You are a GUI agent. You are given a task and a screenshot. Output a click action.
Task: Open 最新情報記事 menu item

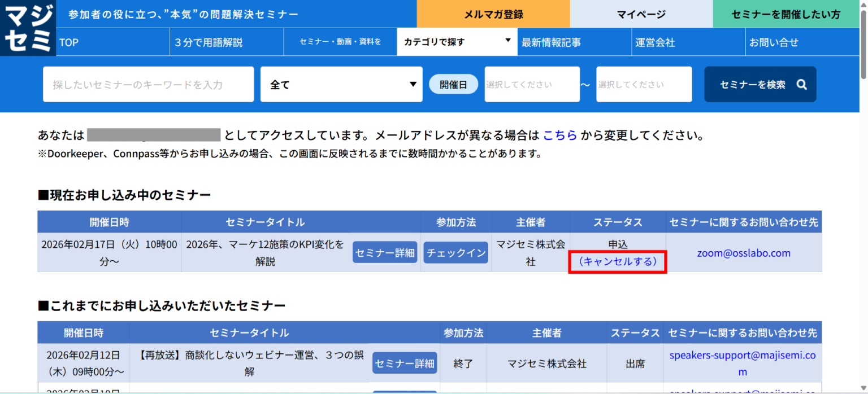pos(551,42)
